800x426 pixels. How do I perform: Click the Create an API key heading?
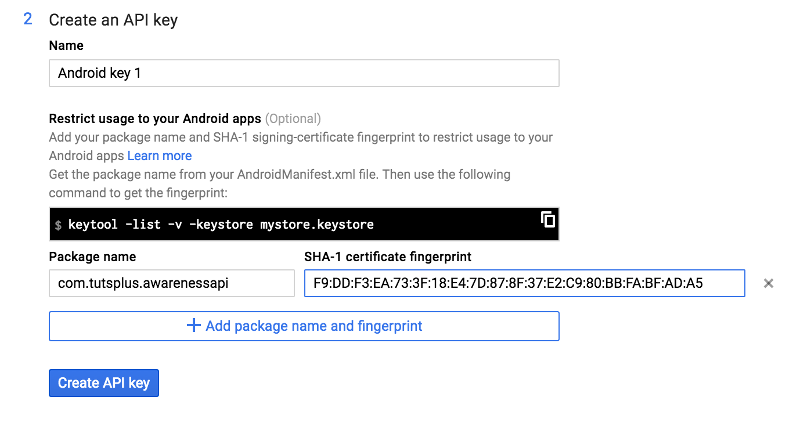click(113, 20)
